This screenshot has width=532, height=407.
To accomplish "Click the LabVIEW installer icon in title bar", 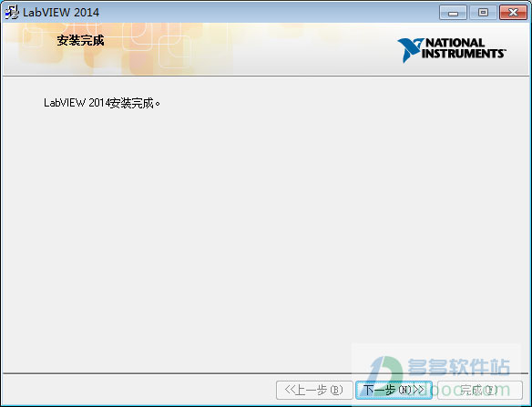I will [12, 12].
